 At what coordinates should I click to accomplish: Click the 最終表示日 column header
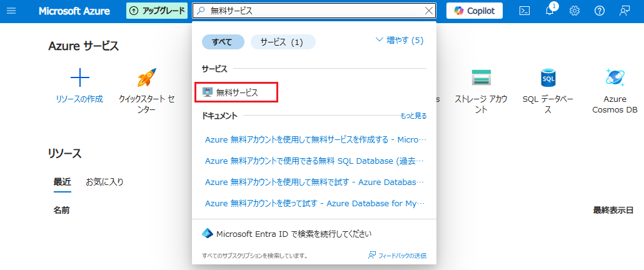point(613,211)
